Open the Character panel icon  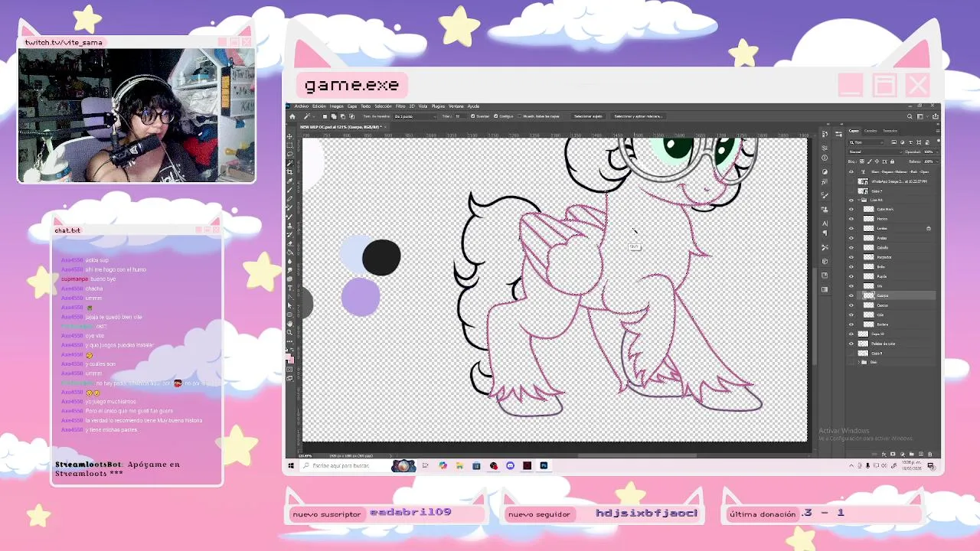click(825, 223)
